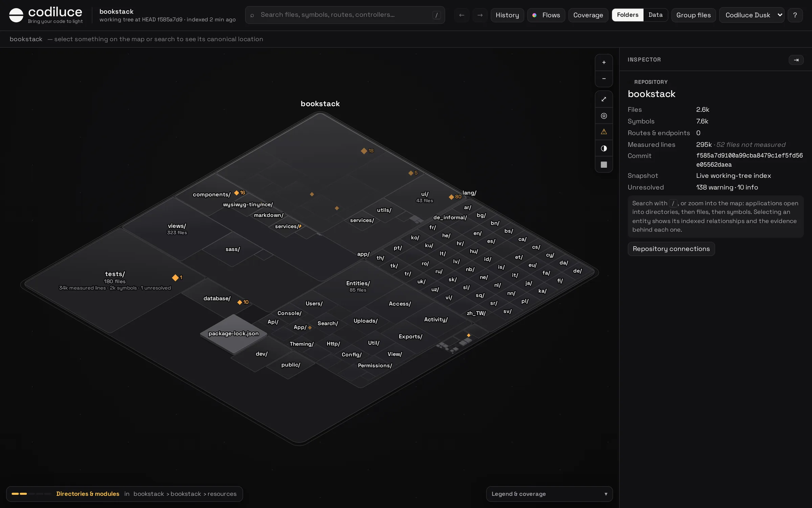812x508 pixels.
Task: Focus the search files input
Action: (x=345, y=15)
